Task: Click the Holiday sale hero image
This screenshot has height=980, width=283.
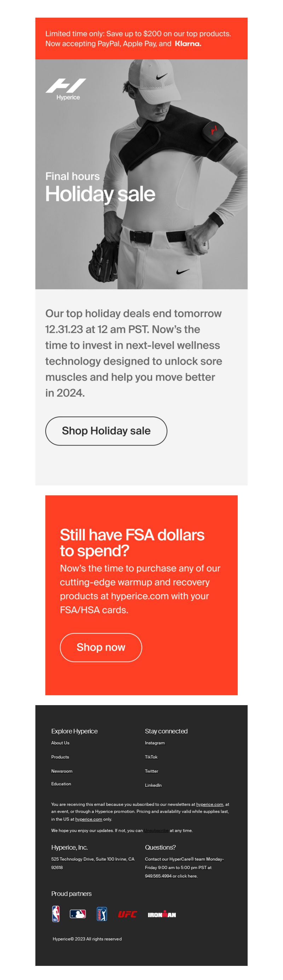Action: pyautogui.click(x=141, y=174)
